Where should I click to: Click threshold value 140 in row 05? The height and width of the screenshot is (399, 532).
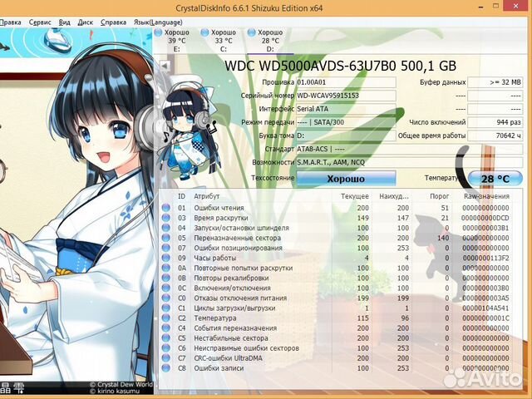443,238
